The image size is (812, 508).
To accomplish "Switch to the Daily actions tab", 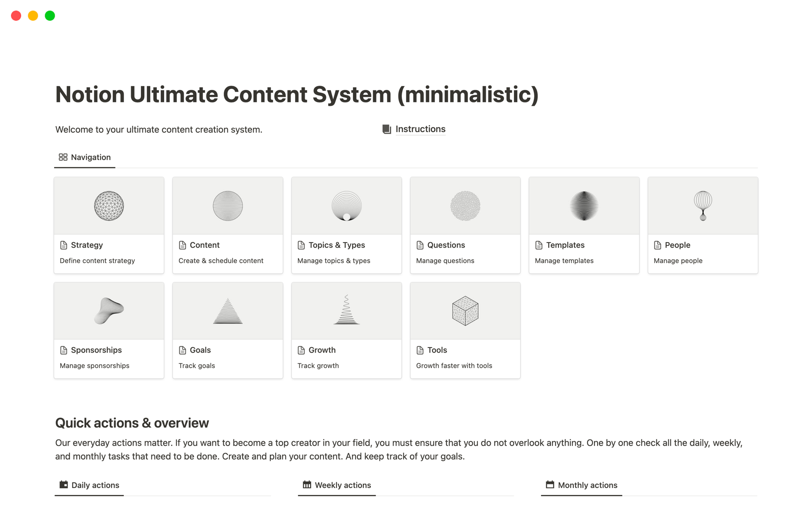I will tap(90, 485).
